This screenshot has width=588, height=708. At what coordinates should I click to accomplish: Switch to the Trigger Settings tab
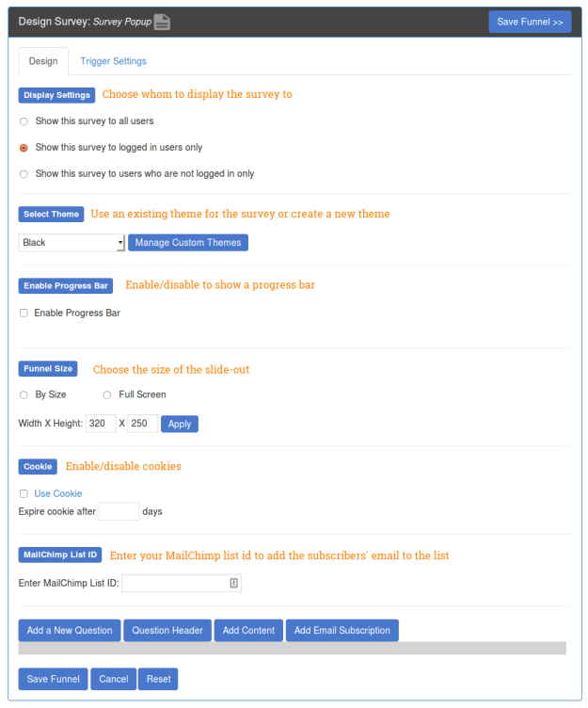pos(113,61)
